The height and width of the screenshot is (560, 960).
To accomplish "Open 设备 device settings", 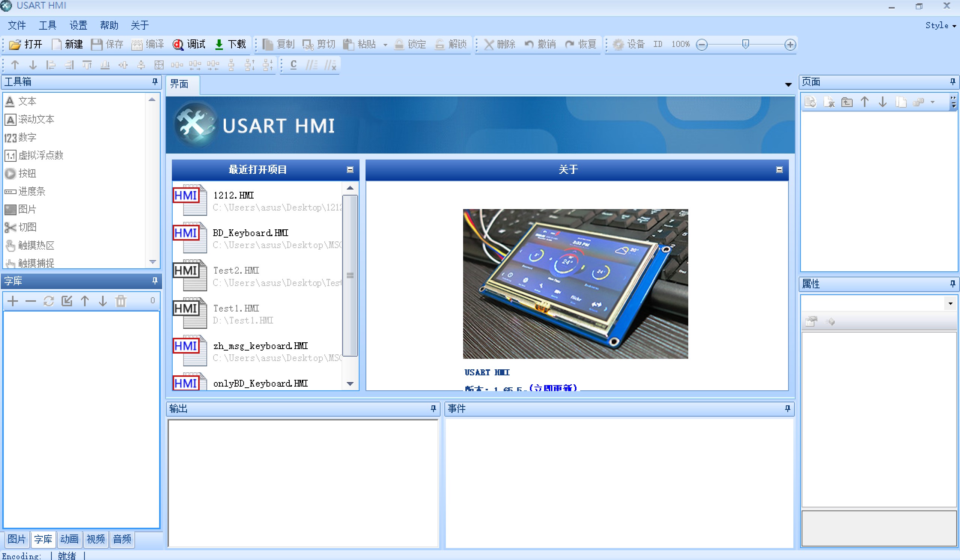I will tap(629, 44).
